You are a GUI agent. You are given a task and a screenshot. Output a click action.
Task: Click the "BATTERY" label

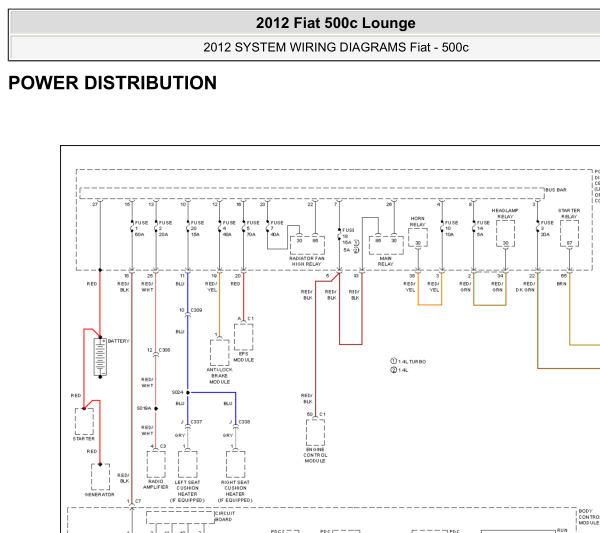tap(119, 341)
